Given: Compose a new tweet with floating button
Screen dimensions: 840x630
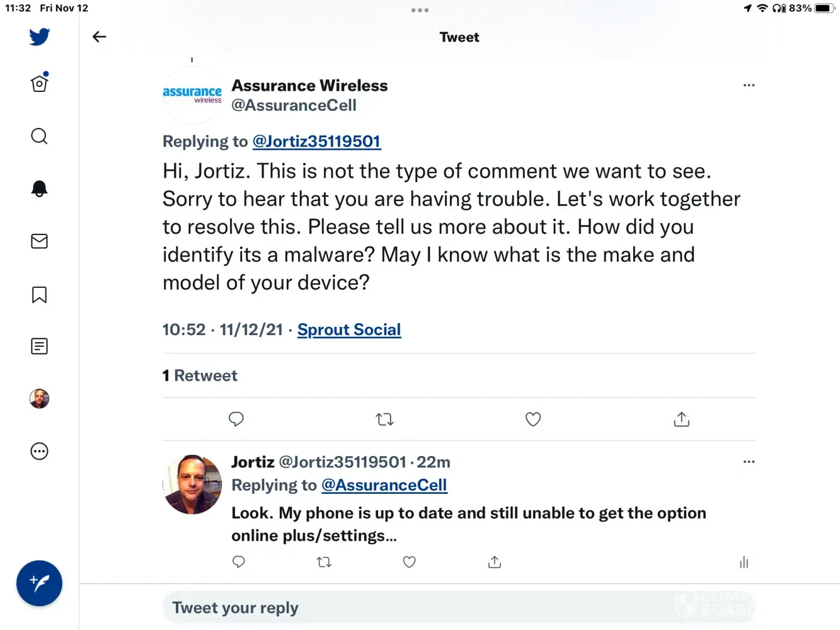Looking at the screenshot, I should [x=39, y=583].
